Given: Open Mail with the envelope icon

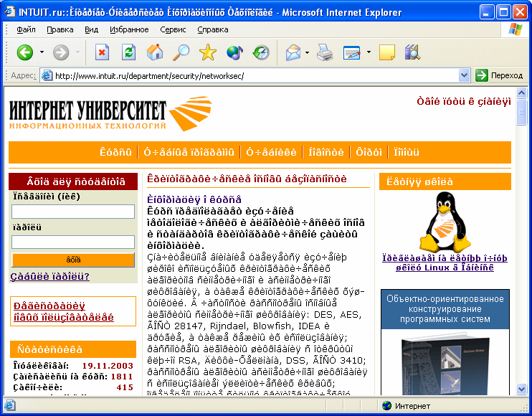Looking at the screenshot, I should pyautogui.click(x=293, y=52).
